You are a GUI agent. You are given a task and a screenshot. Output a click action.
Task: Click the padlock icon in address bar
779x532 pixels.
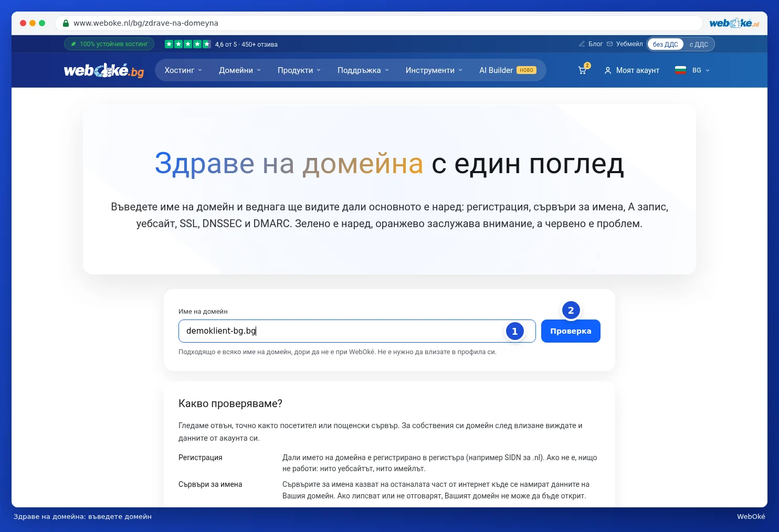pyautogui.click(x=66, y=23)
